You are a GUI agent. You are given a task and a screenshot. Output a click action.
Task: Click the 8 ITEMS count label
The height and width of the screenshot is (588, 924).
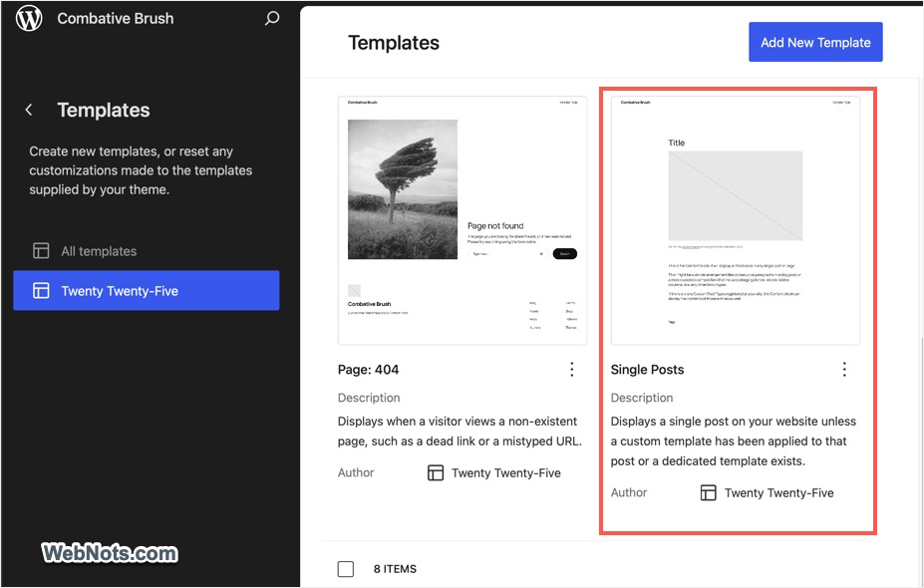395,569
